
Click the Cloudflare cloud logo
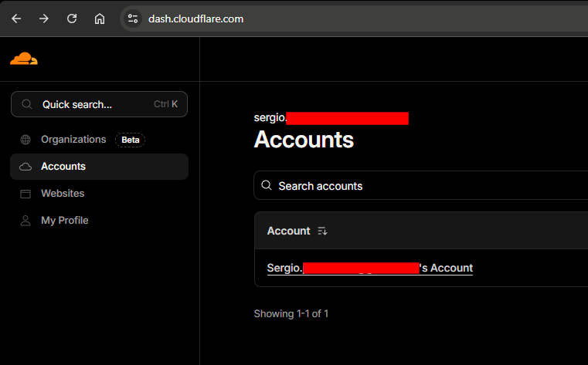coord(24,59)
